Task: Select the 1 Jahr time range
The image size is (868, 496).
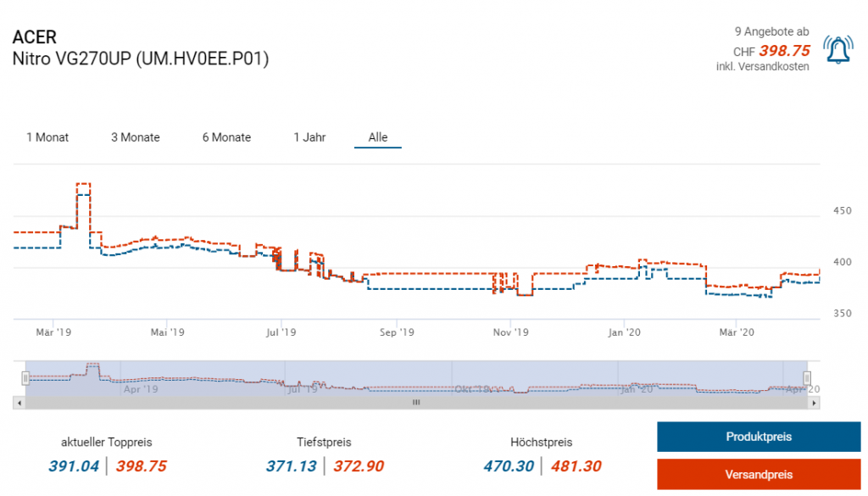Action: 309,137
